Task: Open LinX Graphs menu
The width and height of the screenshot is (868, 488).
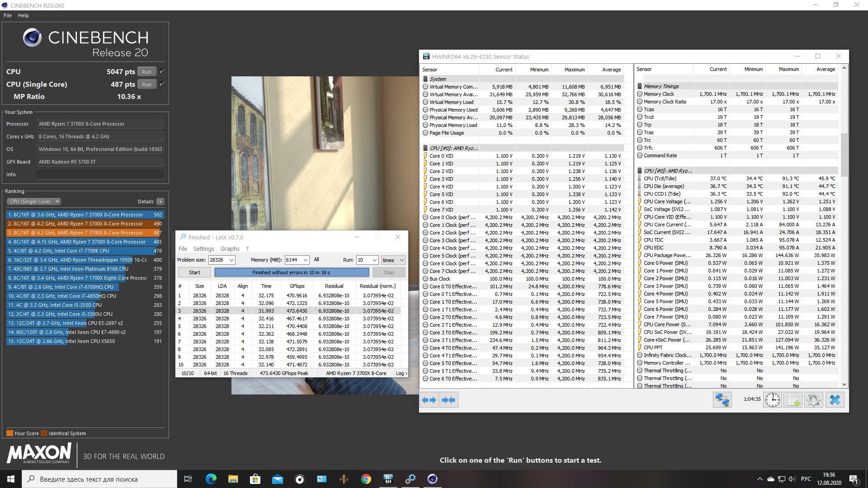Action: [x=230, y=249]
